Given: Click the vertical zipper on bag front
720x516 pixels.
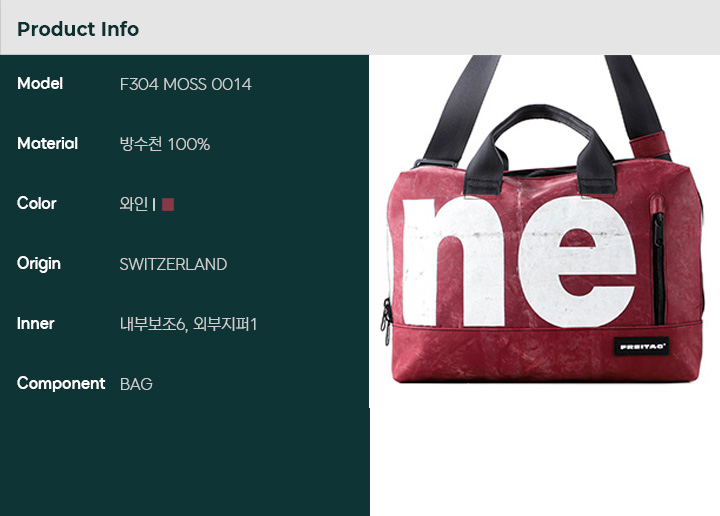Looking at the screenshot, I should point(658,264).
